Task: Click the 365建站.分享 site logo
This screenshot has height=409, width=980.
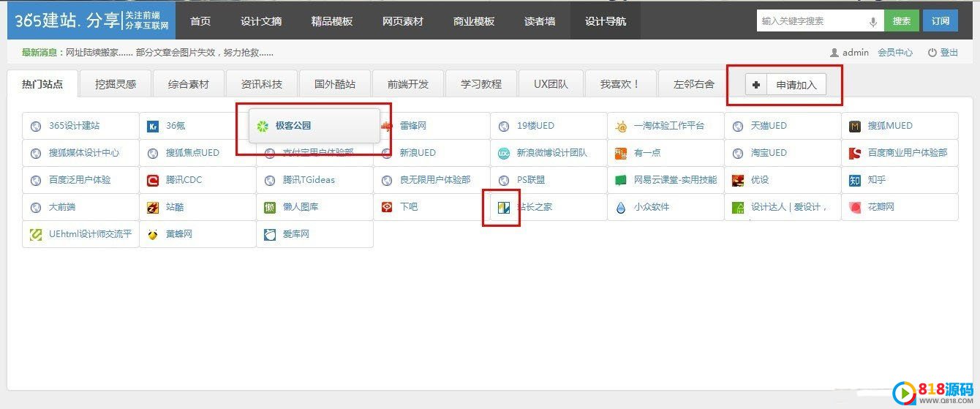Action: click(91, 20)
